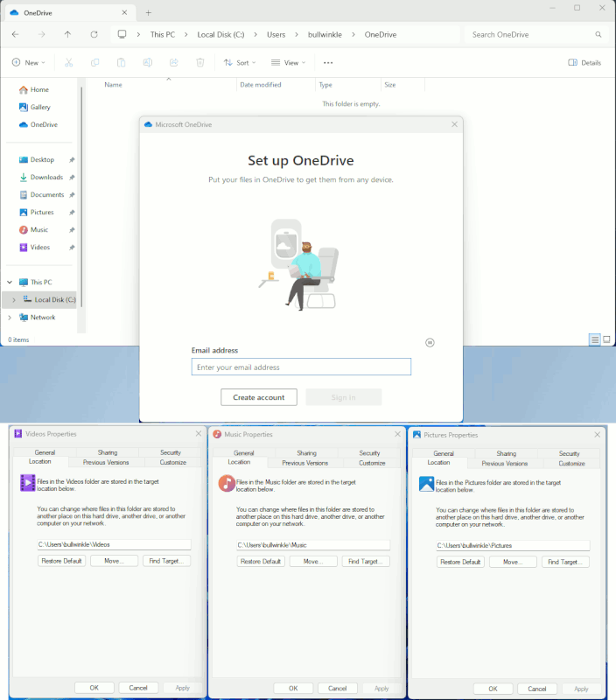This screenshot has height=700, width=616.
Task: Click the Create account button
Action: tap(259, 397)
